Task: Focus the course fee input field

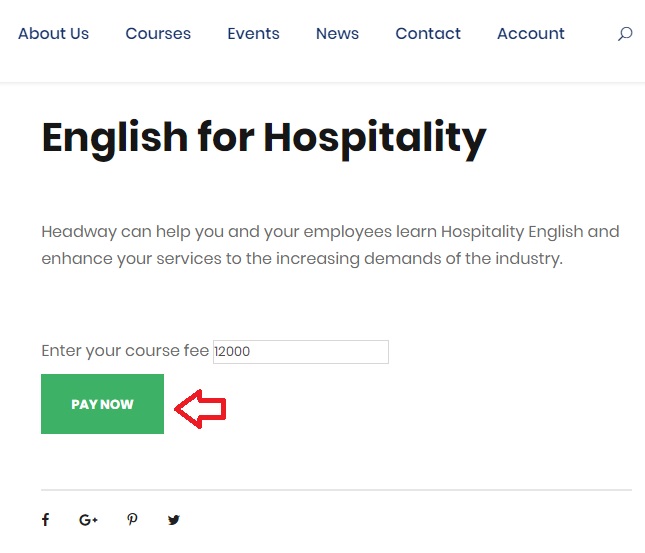Action: tap(301, 352)
